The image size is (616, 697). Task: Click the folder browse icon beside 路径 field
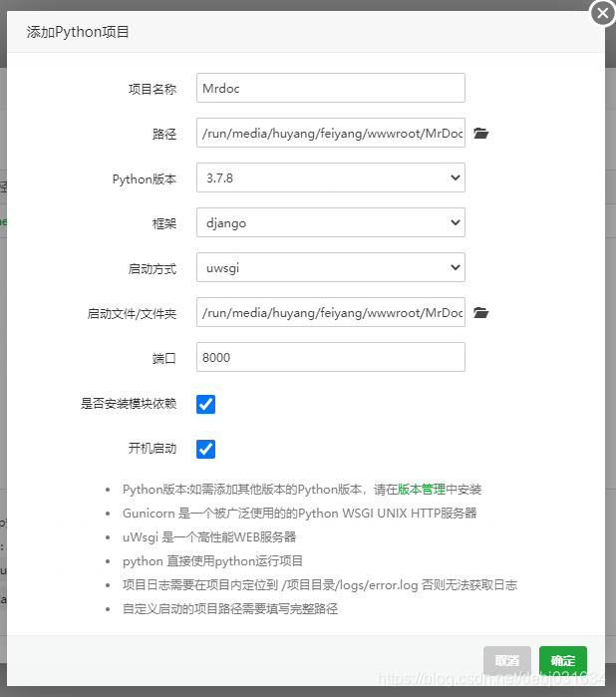pos(480,133)
